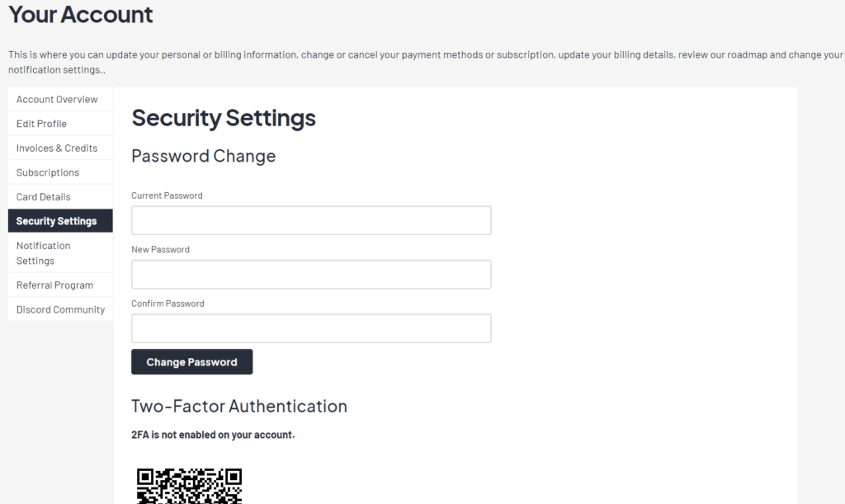Click the Password Change section heading
The height and width of the screenshot is (504, 845).
203,155
